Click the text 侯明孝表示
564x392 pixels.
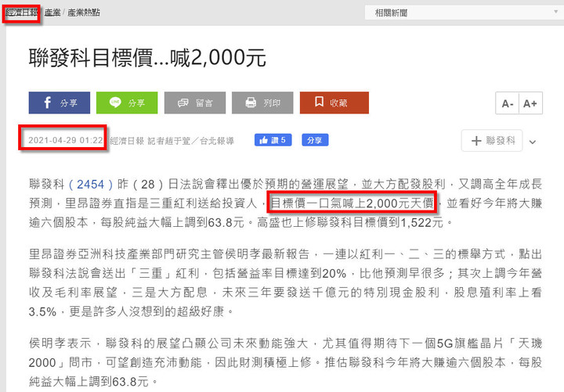60,343
